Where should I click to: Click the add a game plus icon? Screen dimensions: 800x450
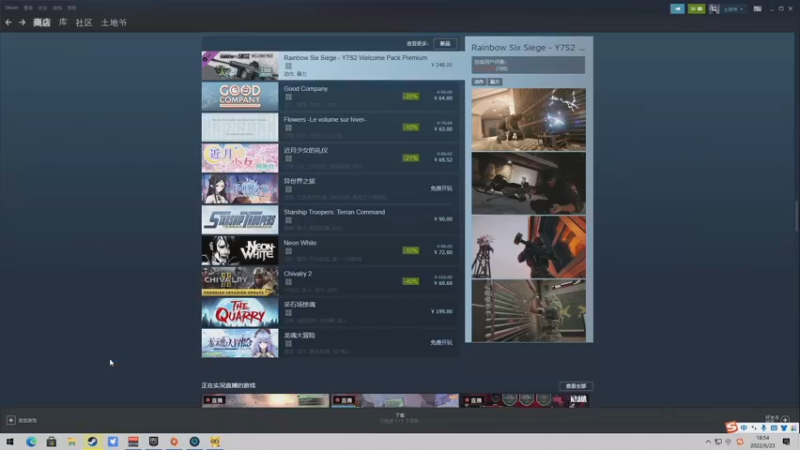coord(11,420)
